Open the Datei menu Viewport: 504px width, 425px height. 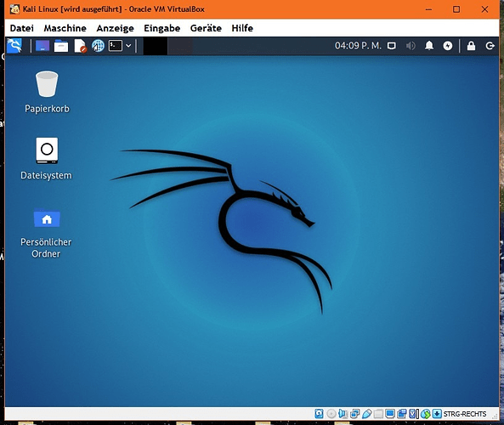[22, 28]
